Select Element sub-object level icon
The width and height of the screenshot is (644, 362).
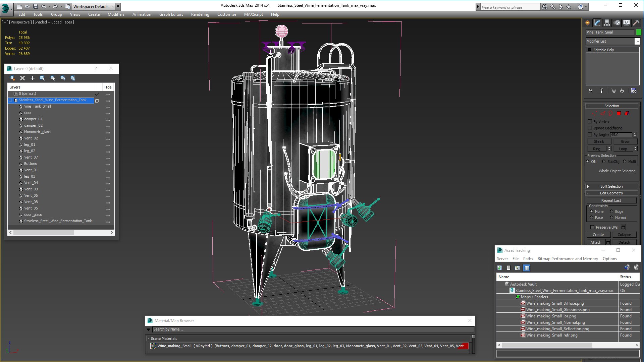point(627,114)
